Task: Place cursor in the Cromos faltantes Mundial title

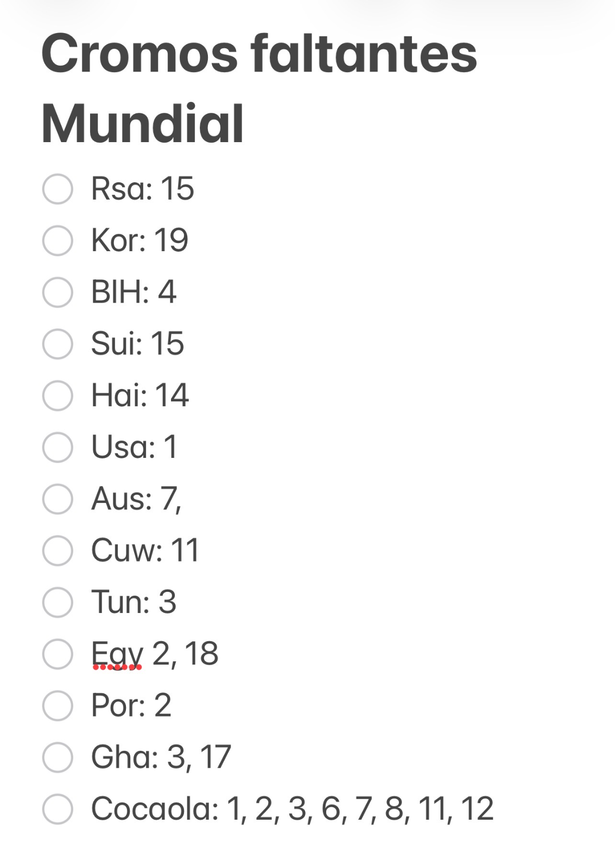Action: tap(259, 88)
